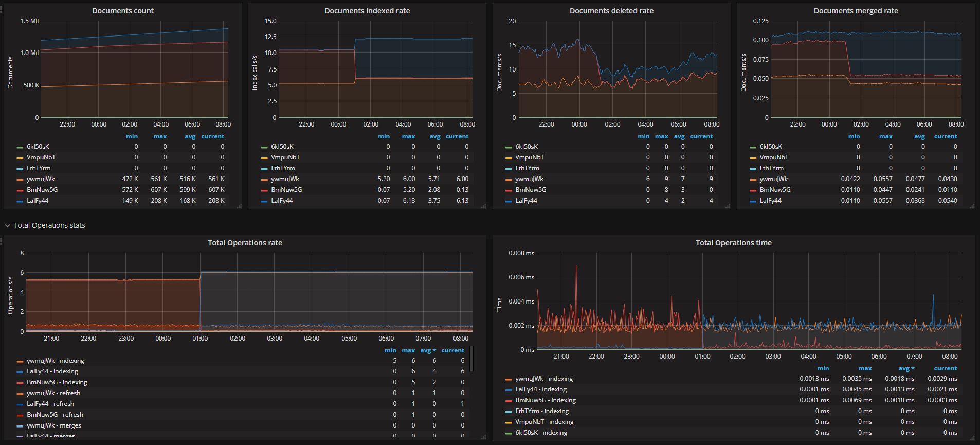The height and width of the screenshot is (445, 980).
Task: Toggle VmpuNbT - indexing series in Operations time legend
Action: 545,422
